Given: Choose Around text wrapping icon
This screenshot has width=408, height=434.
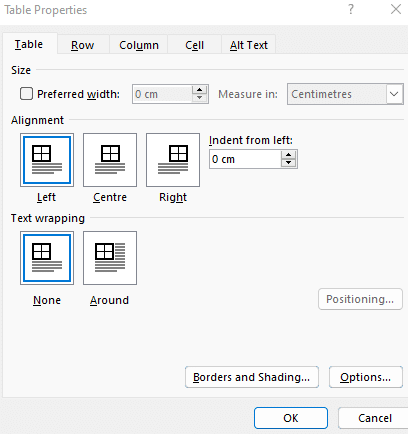Looking at the screenshot, I should pyautogui.click(x=110, y=258).
